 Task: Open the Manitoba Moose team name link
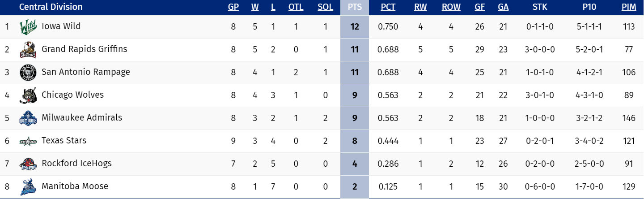(75, 186)
